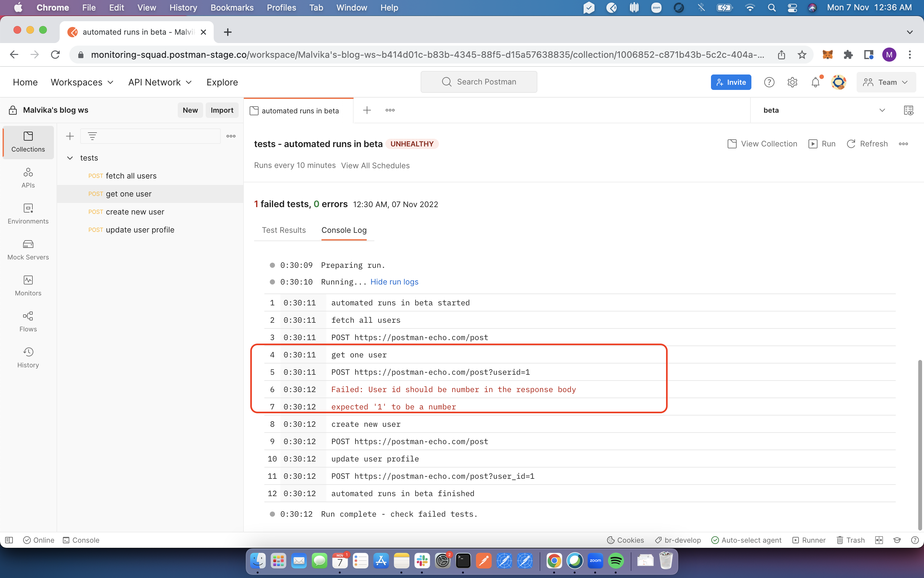924x578 pixels.
Task: Click the Invite button
Action: [731, 82]
